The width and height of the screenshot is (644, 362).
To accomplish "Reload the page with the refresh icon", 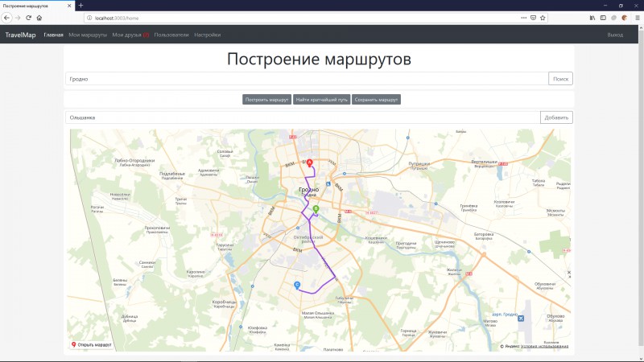I will click(28, 18).
